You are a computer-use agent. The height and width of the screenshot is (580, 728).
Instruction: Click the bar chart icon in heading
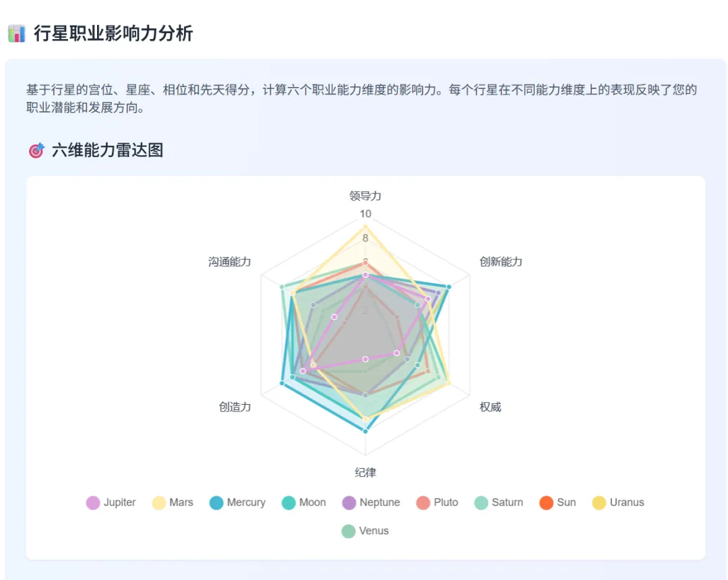[x=17, y=34]
